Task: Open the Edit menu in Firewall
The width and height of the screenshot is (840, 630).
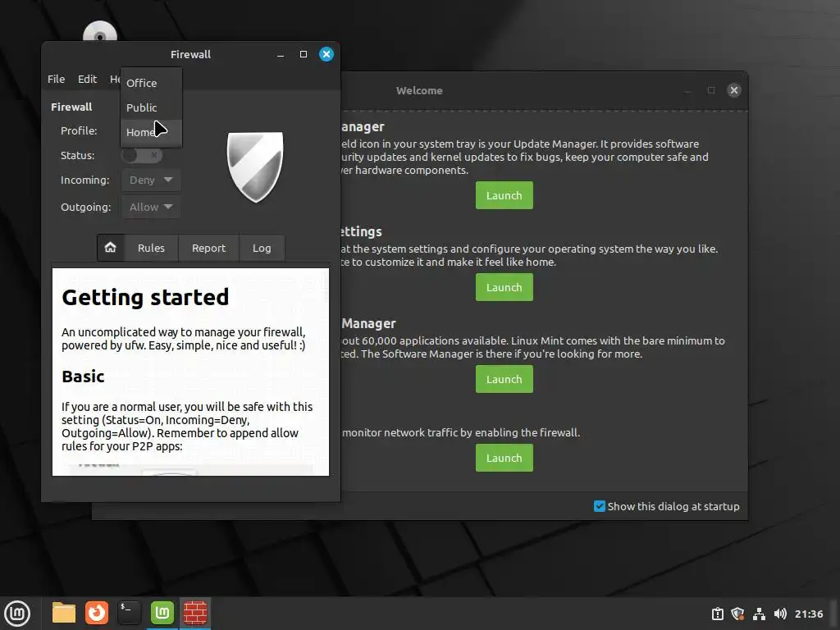Action: pos(87,79)
